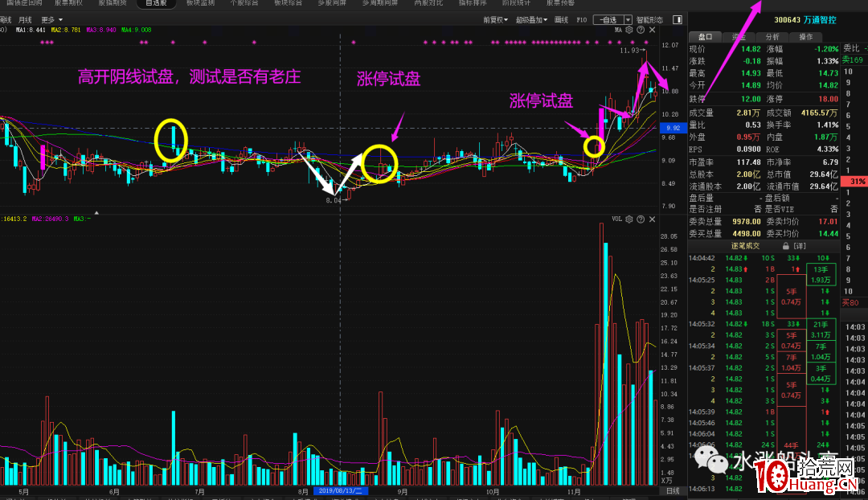Image resolution: width=868 pixels, height=500 pixels.
Task: Click the 卖169 order label
Action: click(x=853, y=59)
